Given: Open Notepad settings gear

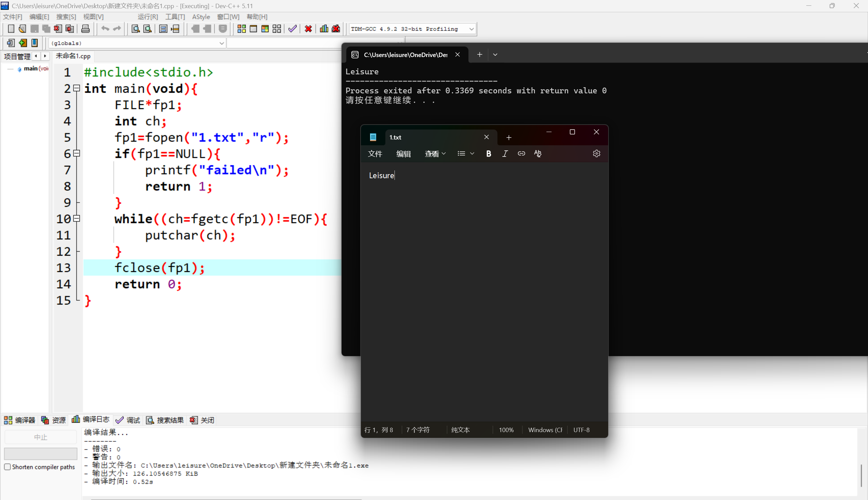Looking at the screenshot, I should pyautogui.click(x=596, y=153).
